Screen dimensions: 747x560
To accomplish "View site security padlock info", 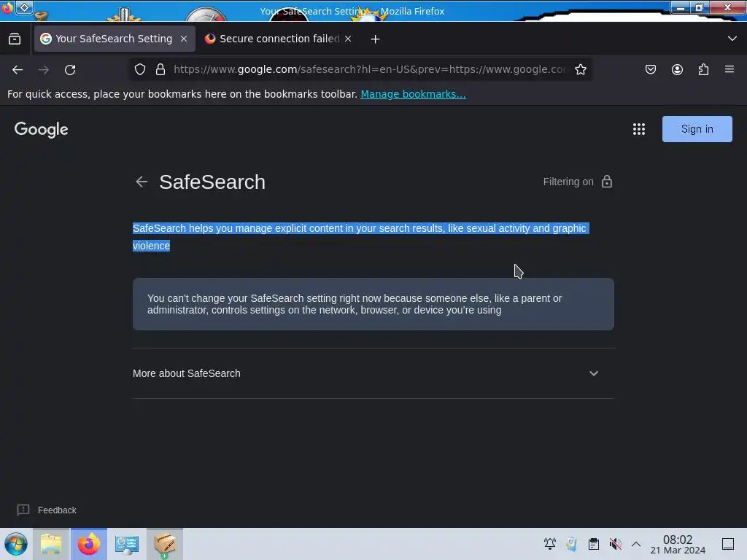I will [160, 69].
